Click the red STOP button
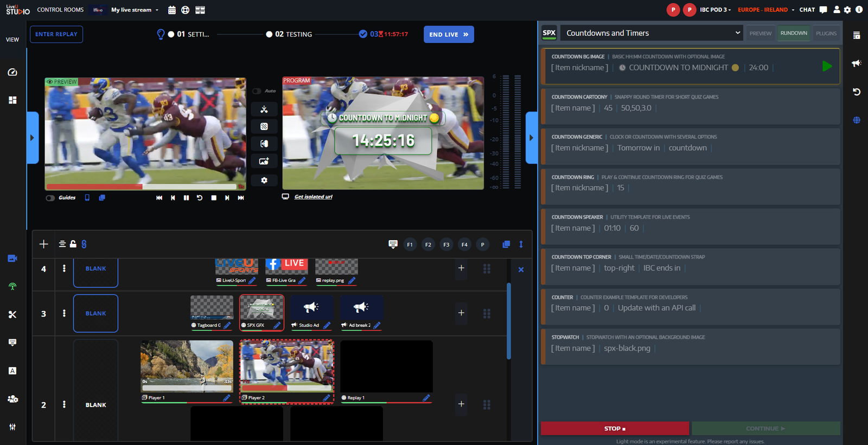This screenshot has width=868, height=445. click(615, 428)
